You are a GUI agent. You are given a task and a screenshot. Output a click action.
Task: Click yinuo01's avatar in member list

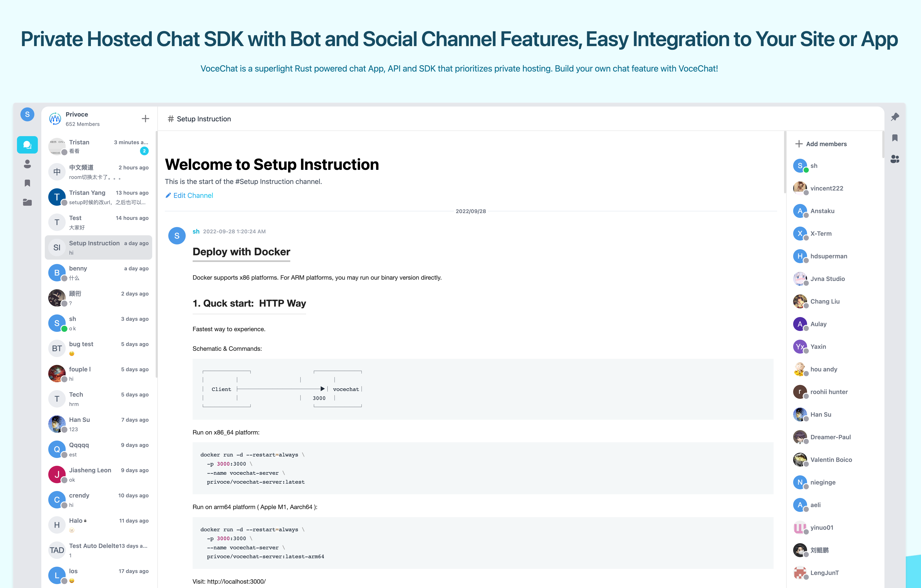point(800,528)
